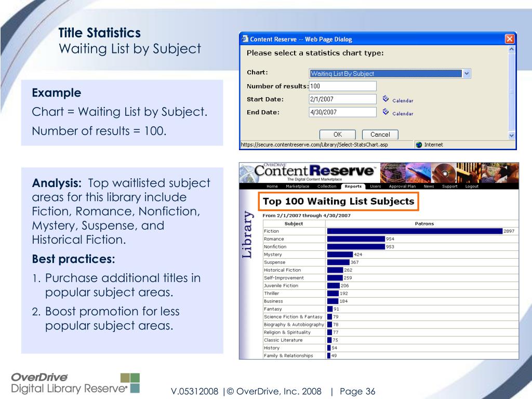Select the Waiting List By Subject combo box
Image resolution: width=532 pixels, height=399 pixels.
coord(390,73)
